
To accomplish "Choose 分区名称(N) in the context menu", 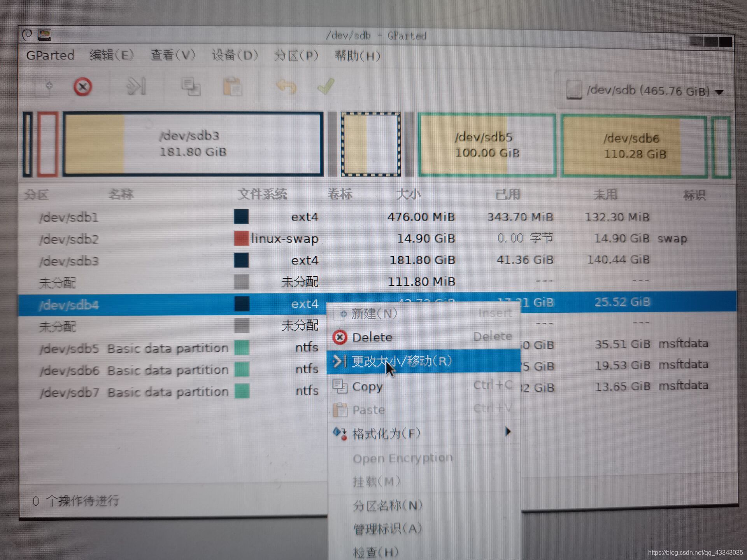I will pyautogui.click(x=424, y=506).
